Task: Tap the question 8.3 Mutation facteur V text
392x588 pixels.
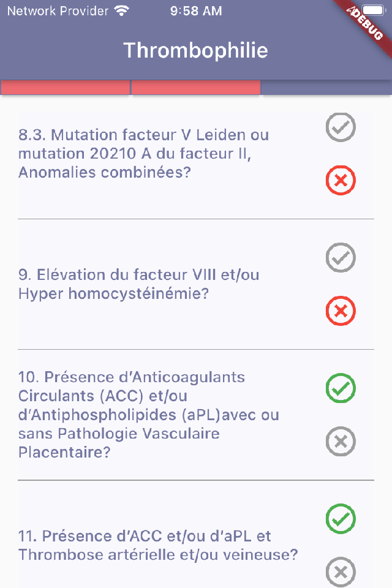Action: point(143,153)
